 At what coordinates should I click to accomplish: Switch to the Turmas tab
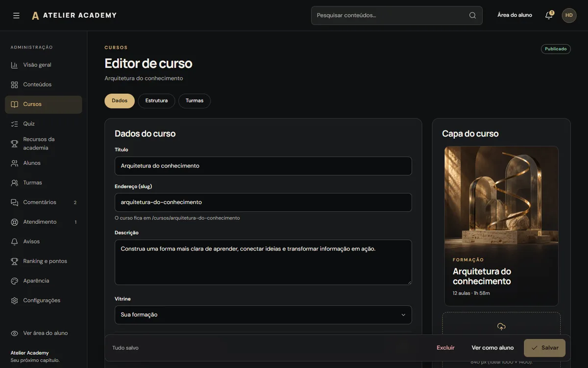[195, 101]
